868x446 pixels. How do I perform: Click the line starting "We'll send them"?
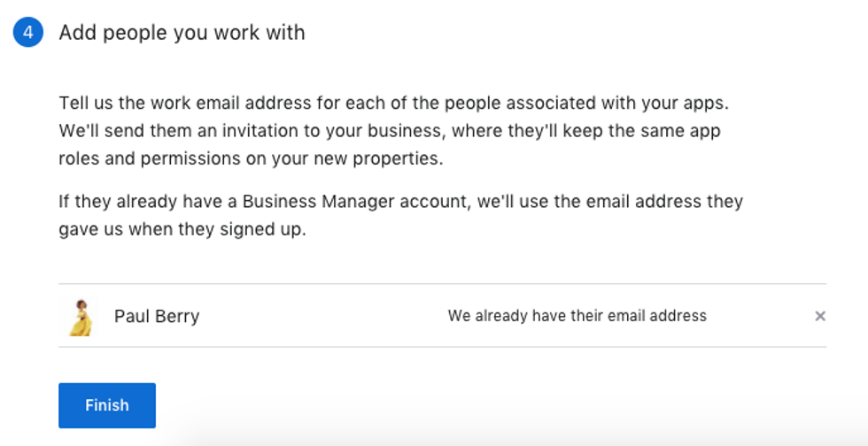coord(390,131)
